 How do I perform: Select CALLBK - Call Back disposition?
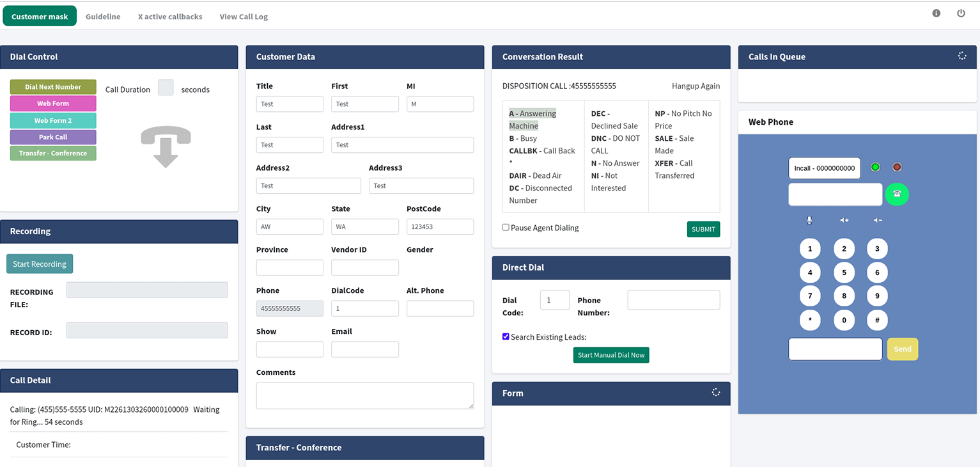(x=542, y=157)
